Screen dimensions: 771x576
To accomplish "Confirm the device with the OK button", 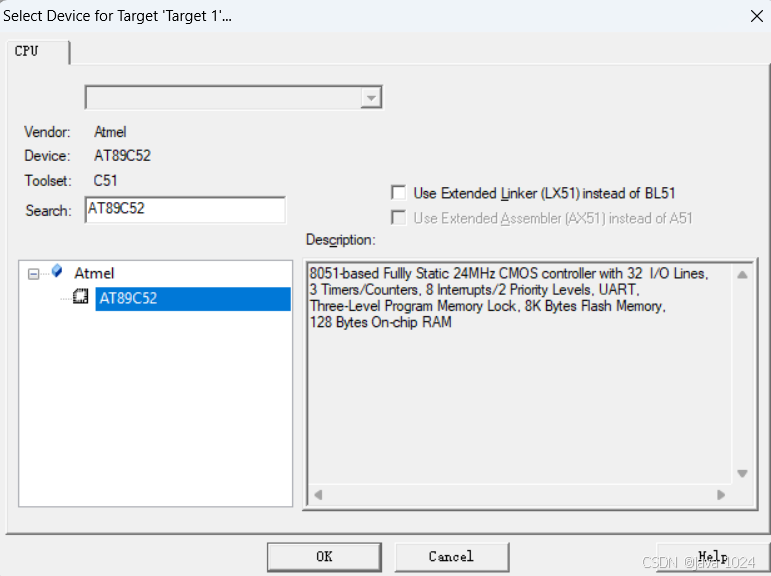I will (325, 557).
